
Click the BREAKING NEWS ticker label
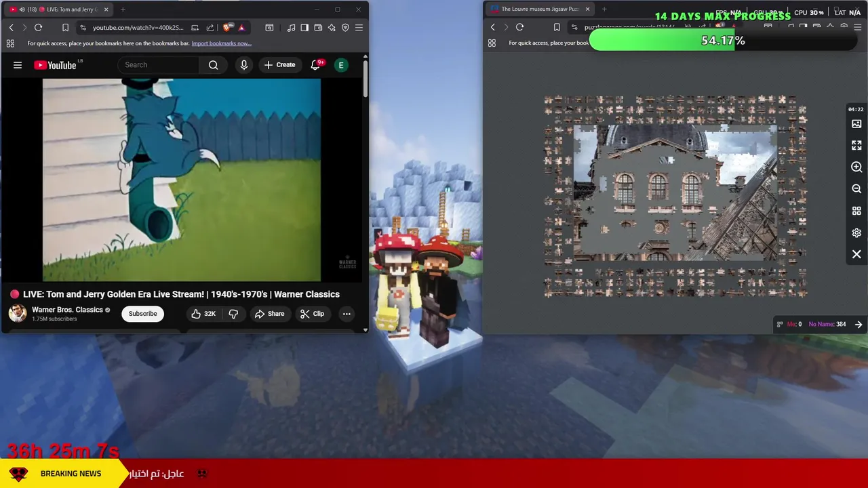click(71, 474)
